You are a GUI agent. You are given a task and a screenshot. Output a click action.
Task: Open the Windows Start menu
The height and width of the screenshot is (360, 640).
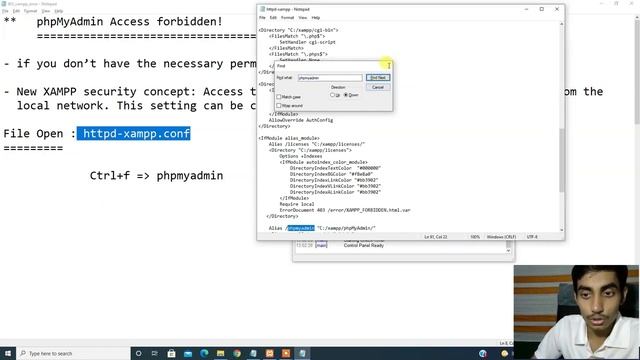[8, 353]
